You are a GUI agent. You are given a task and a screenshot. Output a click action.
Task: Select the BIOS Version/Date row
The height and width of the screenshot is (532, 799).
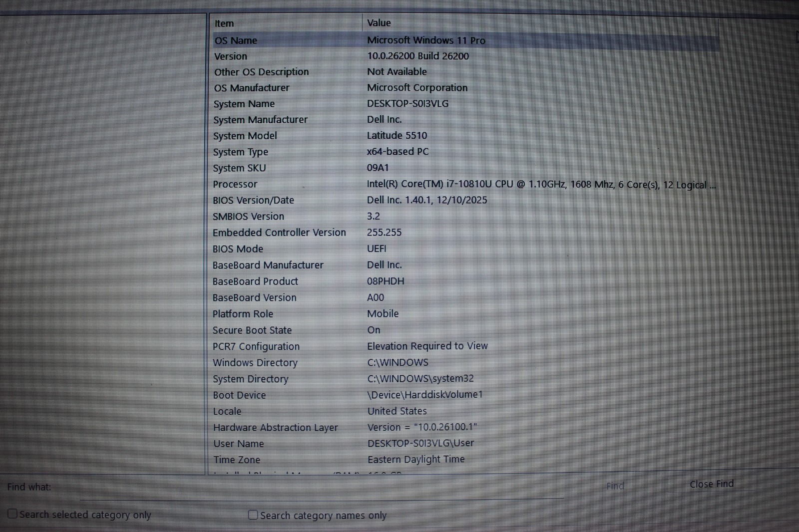click(465, 200)
